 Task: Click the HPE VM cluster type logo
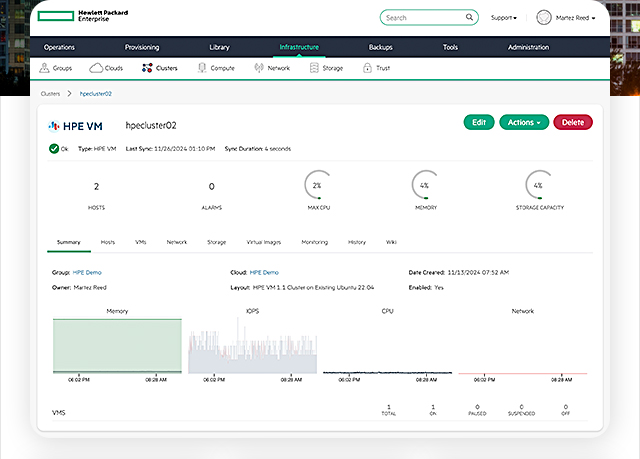point(75,126)
